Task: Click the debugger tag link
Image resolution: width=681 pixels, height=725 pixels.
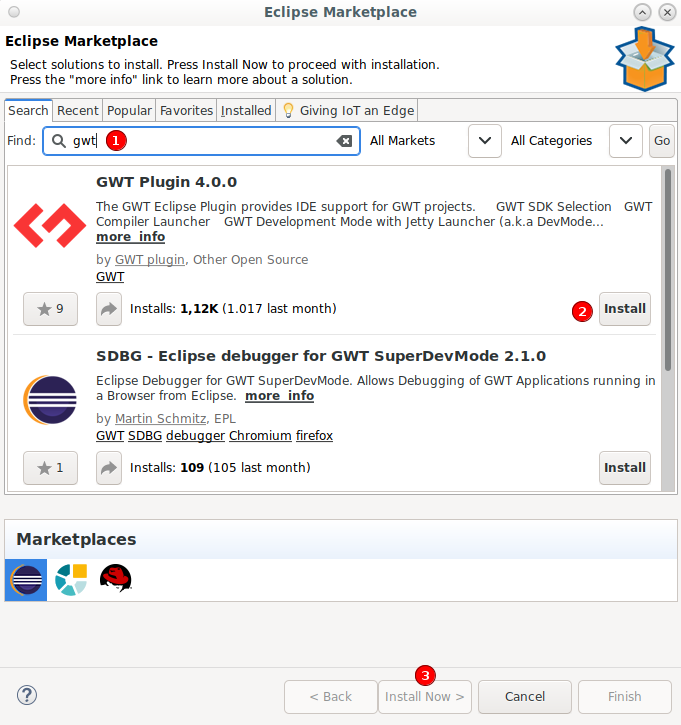Action: pos(196,436)
